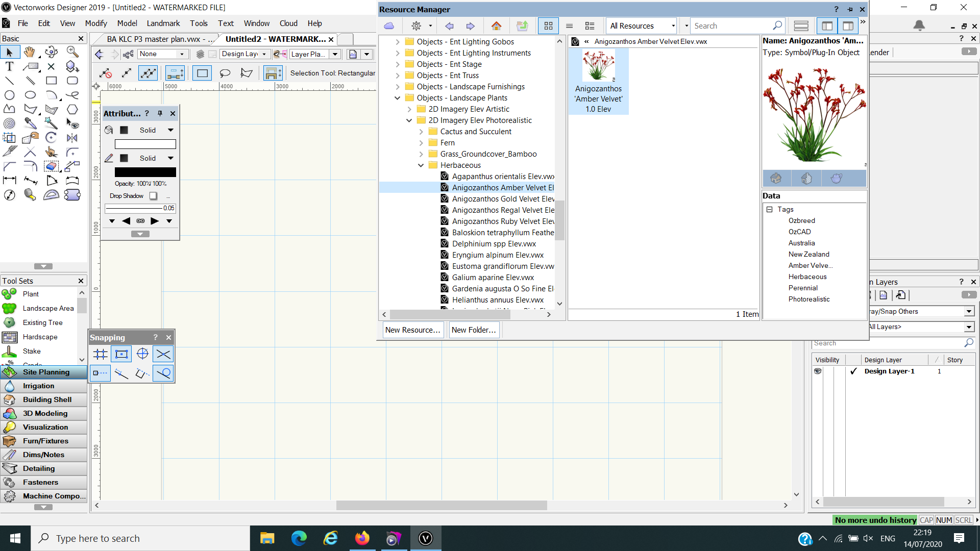The image size is (980, 551).
Task: Collapse the Herbaceous folder
Action: coord(421,165)
